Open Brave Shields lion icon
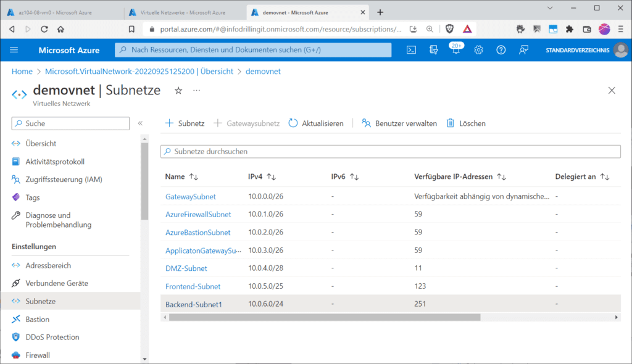This screenshot has height=364, width=632. 449,29
